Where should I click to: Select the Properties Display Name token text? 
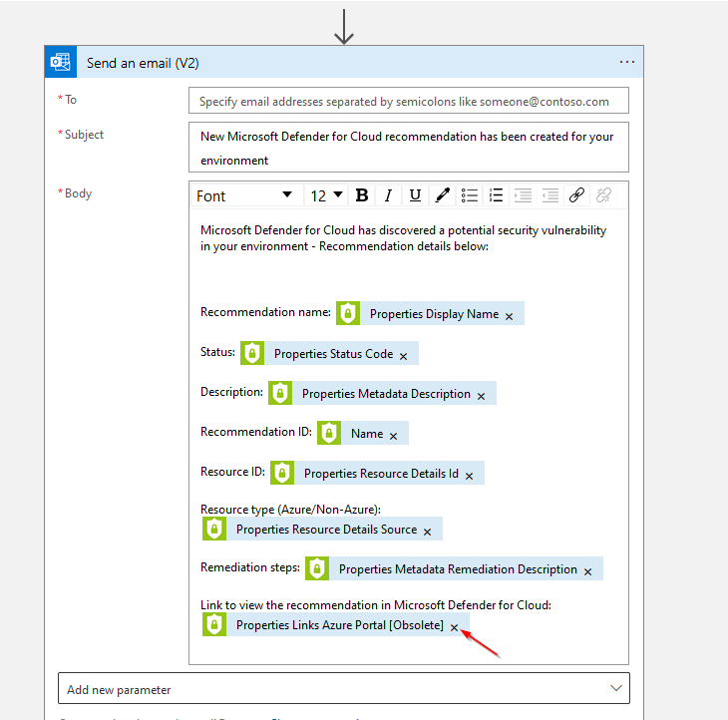(x=434, y=314)
